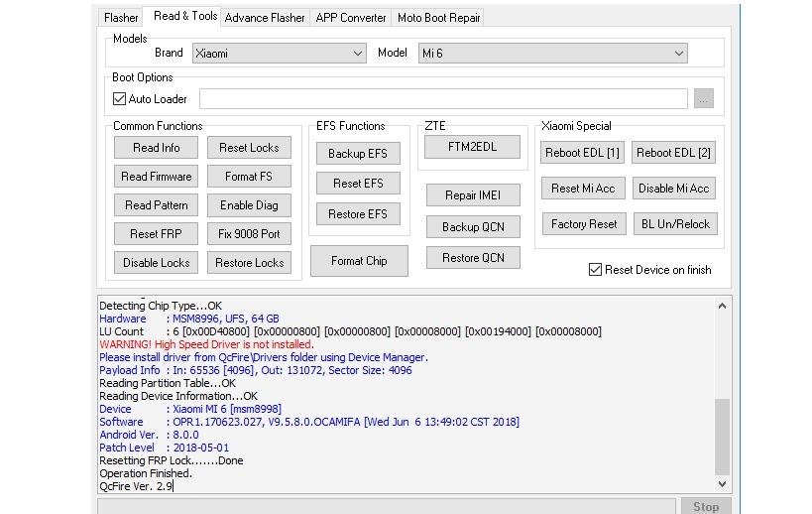Viewport: 812px width, 514px height.
Task: Click the log scrollbar down arrow
Action: click(722, 484)
